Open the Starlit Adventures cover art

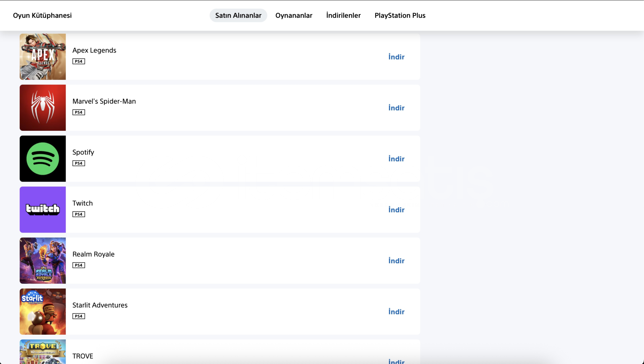pyautogui.click(x=43, y=311)
